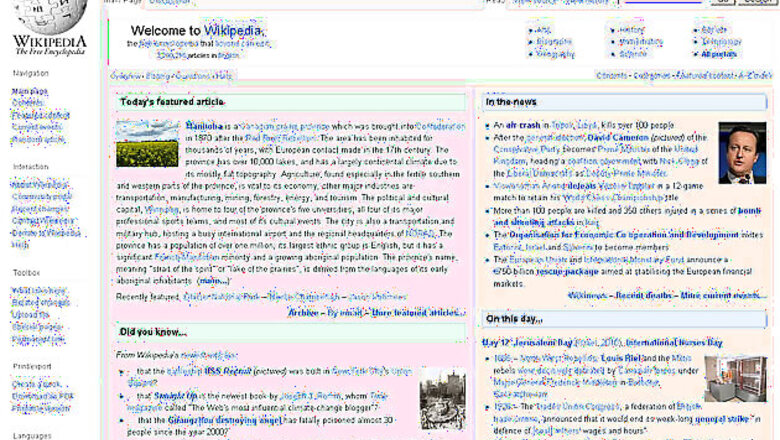Open the Organisation for Economic Co-operation and Development link
This screenshot has width=780, height=440.
[x=624, y=235]
